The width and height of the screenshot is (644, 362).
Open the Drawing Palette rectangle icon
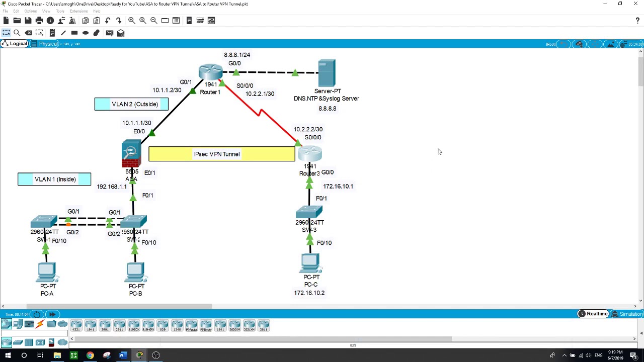pos(165,21)
